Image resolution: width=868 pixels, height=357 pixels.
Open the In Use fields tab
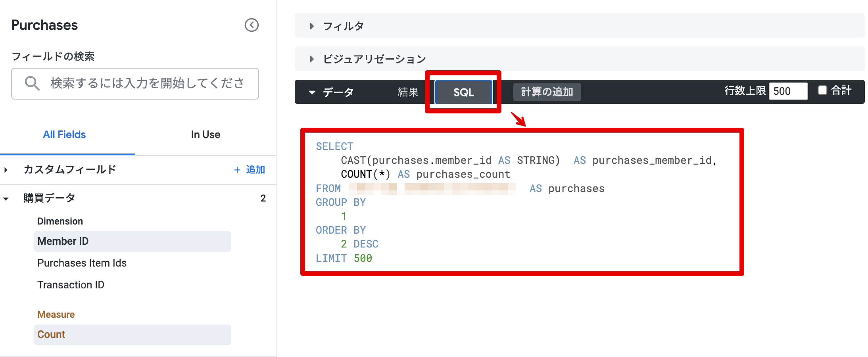click(x=205, y=134)
